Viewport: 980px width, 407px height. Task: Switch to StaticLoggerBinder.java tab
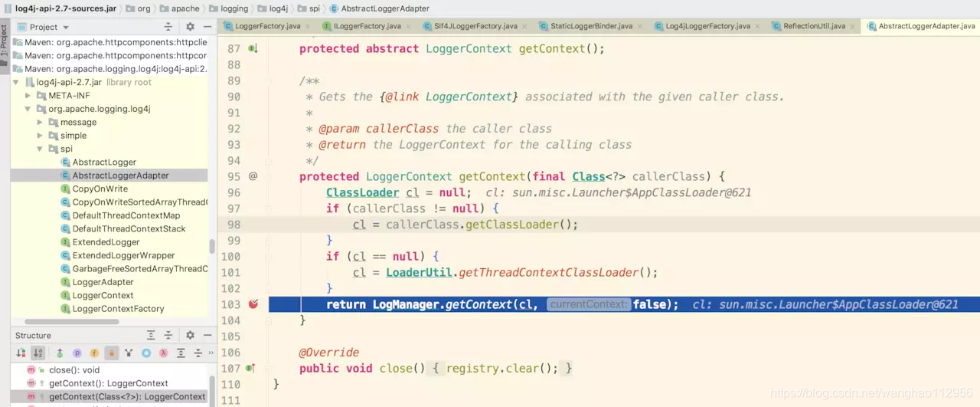(x=585, y=26)
